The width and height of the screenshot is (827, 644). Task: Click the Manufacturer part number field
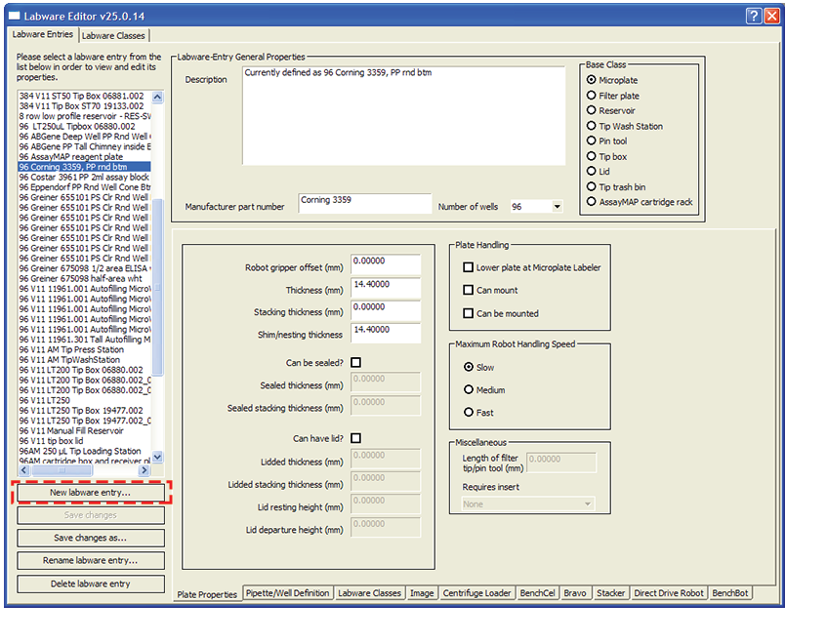364,202
